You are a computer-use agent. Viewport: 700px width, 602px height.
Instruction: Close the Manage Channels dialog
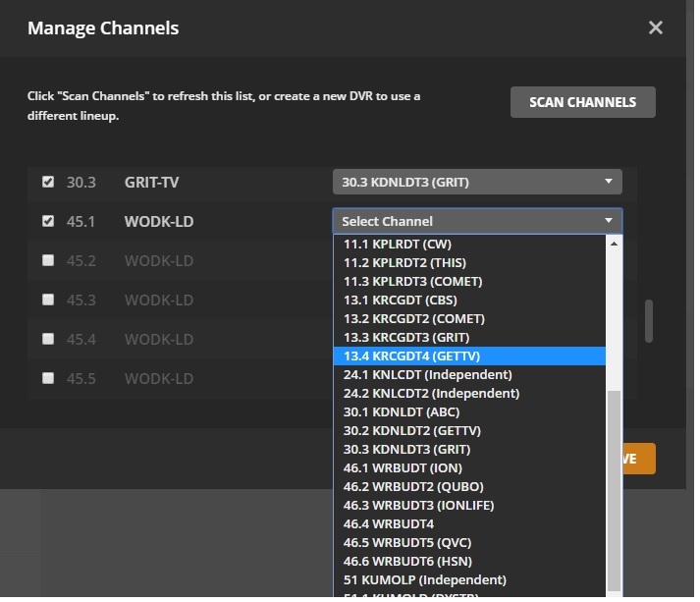656,27
